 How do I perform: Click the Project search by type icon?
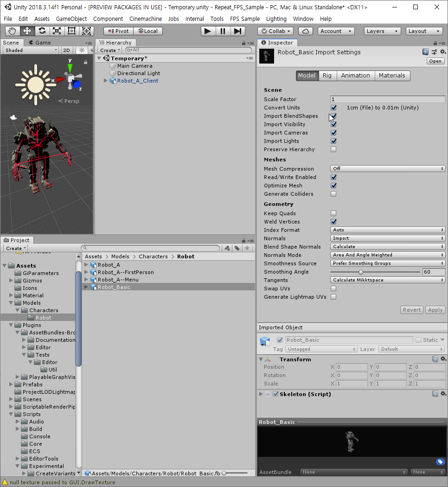click(x=227, y=248)
